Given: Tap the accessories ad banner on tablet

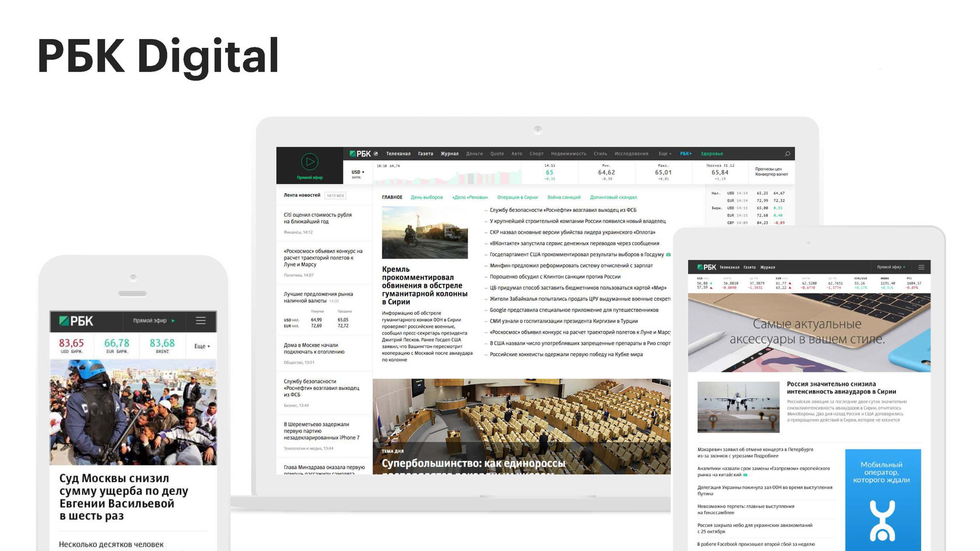Looking at the screenshot, I should tap(809, 333).
